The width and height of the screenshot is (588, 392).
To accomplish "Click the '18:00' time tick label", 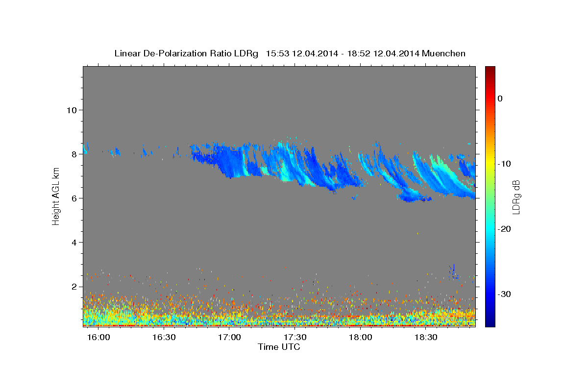I will (x=360, y=338).
